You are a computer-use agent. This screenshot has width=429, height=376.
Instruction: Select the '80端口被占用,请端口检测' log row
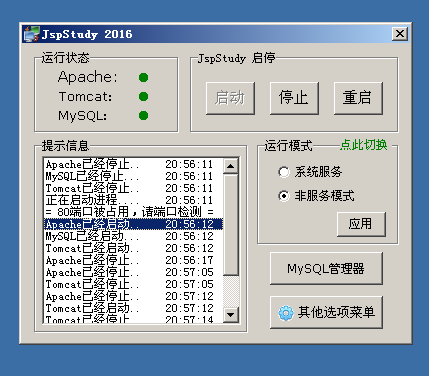(133, 212)
